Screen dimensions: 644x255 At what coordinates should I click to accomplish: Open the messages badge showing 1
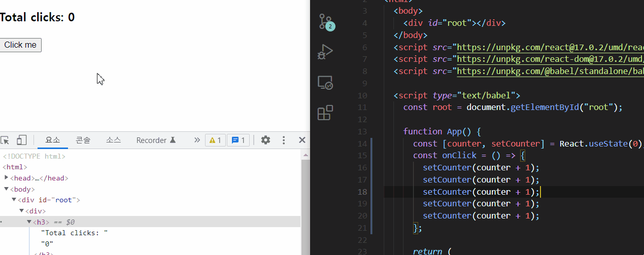tap(239, 140)
